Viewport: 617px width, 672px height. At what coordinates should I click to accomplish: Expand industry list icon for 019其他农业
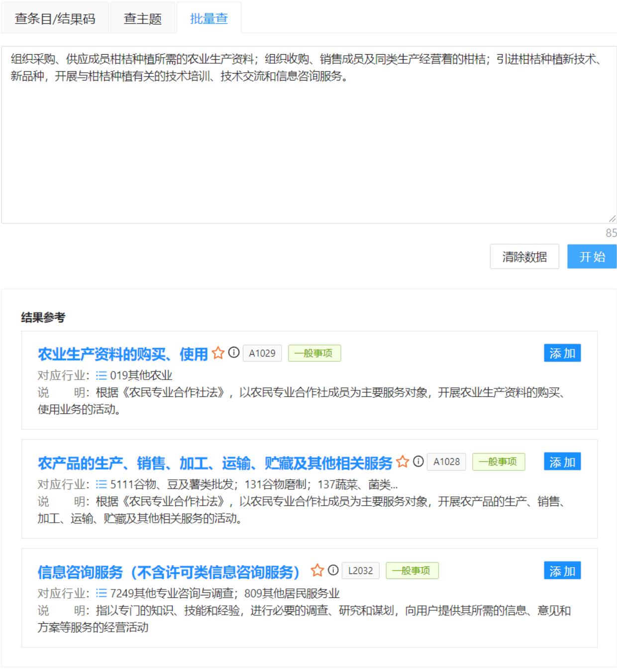(102, 376)
